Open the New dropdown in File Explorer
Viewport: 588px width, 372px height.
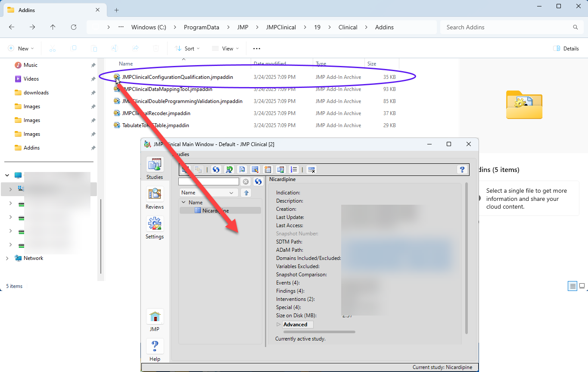[21, 48]
